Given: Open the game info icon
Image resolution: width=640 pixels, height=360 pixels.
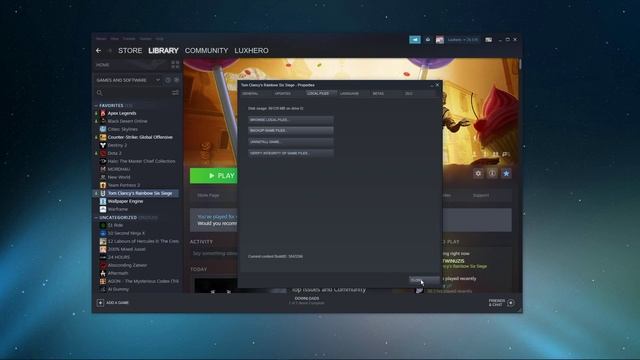Looking at the screenshot, I should click(492, 173).
